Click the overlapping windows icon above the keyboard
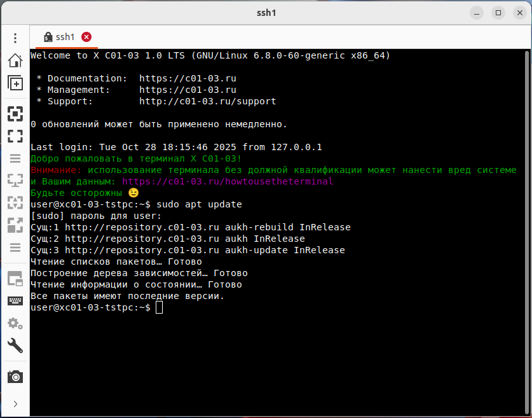 [15, 279]
